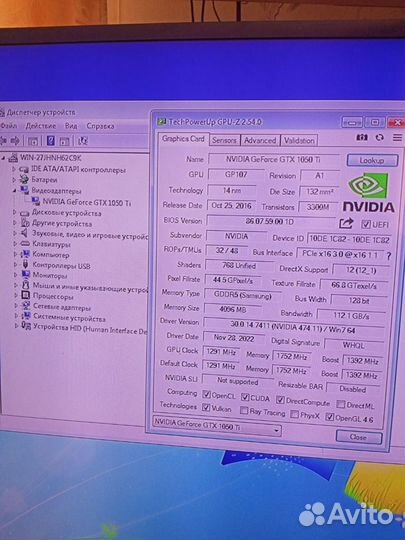Toggle the DirectCompute checkbox
The image size is (405, 540).
(280, 400)
